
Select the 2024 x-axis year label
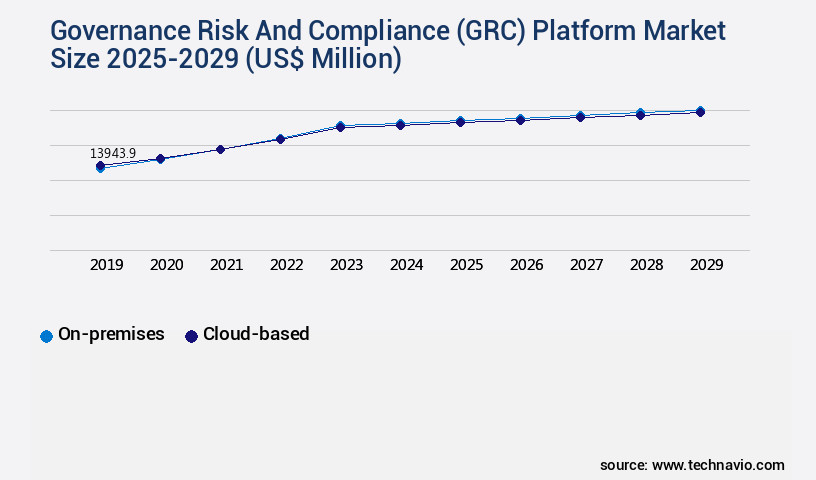(406, 265)
